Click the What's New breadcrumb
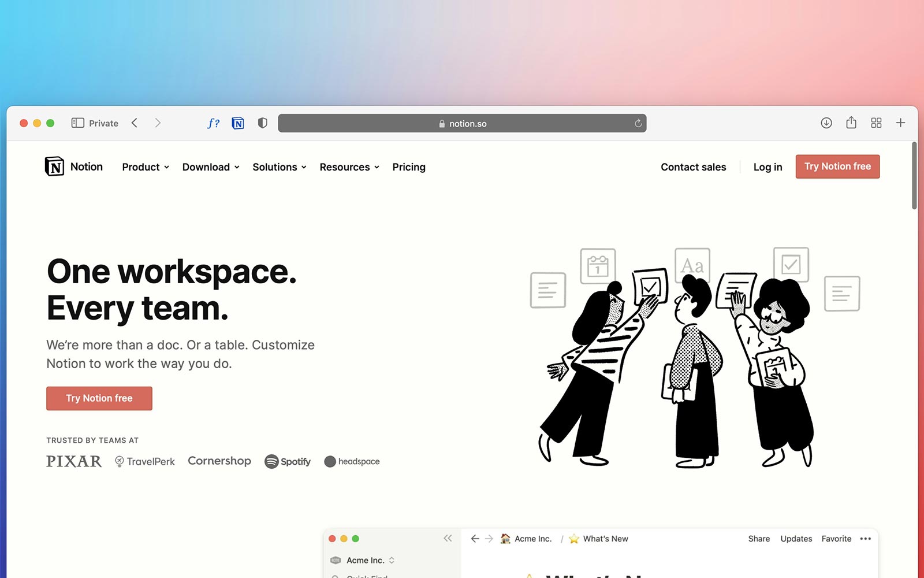Viewport: 924px width, 578px height. pyautogui.click(x=605, y=539)
